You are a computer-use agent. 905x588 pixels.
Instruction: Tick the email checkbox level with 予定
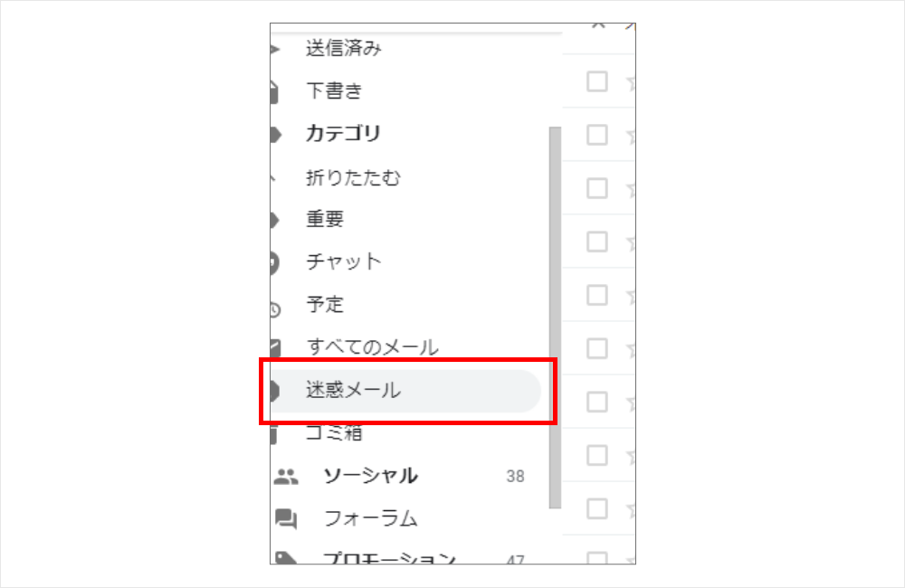pos(596,295)
